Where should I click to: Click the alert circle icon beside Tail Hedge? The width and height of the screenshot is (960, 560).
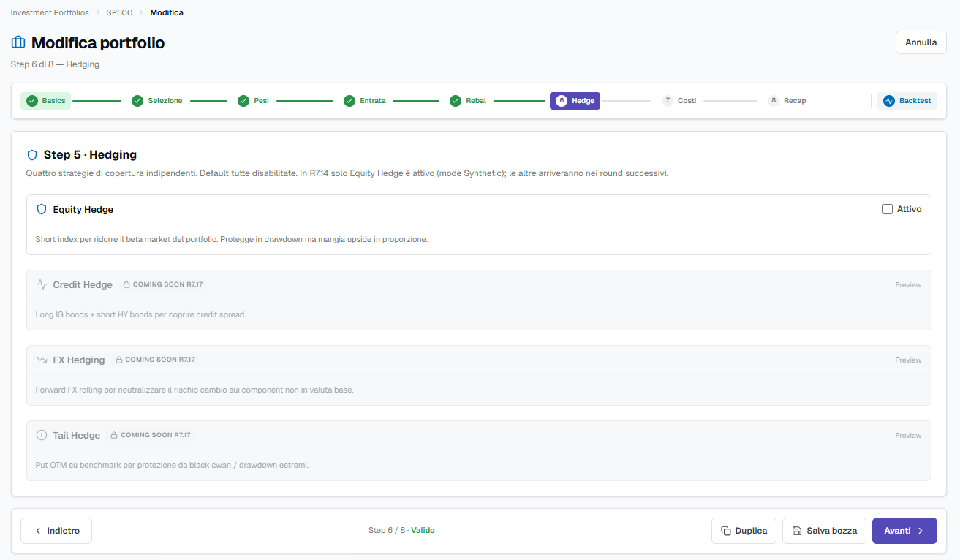coord(42,435)
